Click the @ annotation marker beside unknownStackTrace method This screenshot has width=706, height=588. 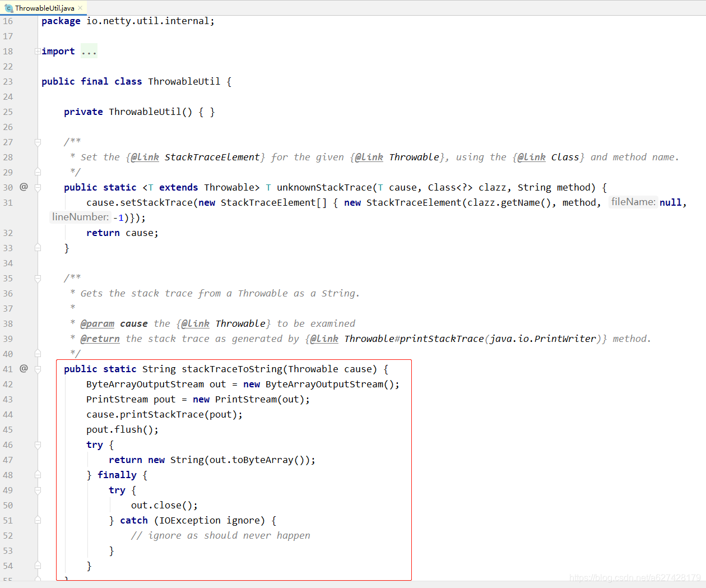(22, 187)
